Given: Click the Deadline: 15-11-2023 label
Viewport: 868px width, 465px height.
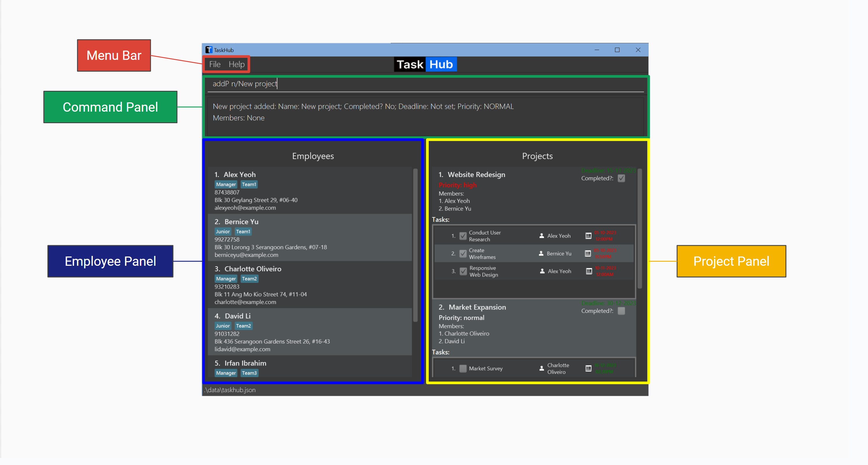Looking at the screenshot, I should pyautogui.click(x=608, y=170).
